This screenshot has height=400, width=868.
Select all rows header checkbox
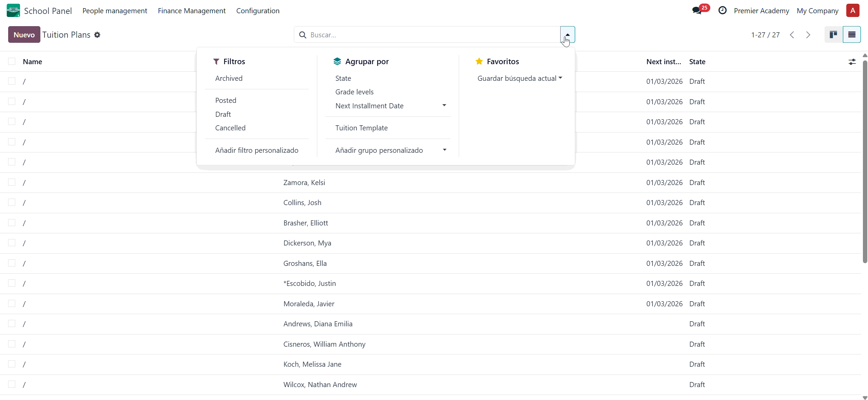tap(12, 61)
